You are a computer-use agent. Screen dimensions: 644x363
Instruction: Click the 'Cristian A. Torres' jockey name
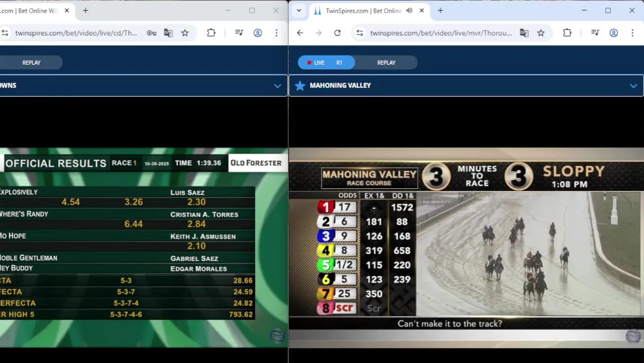[x=204, y=214]
